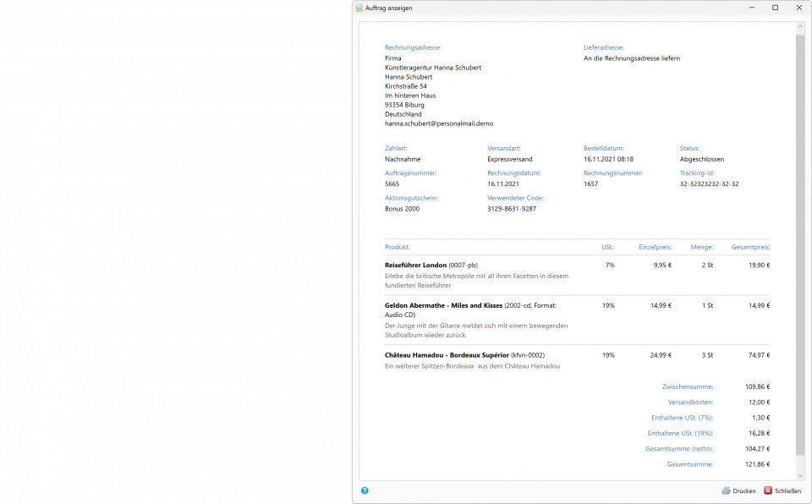Screen dimensions: 812x504
Task: Maximize the Auftrag anzeigen window
Action: point(775,8)
